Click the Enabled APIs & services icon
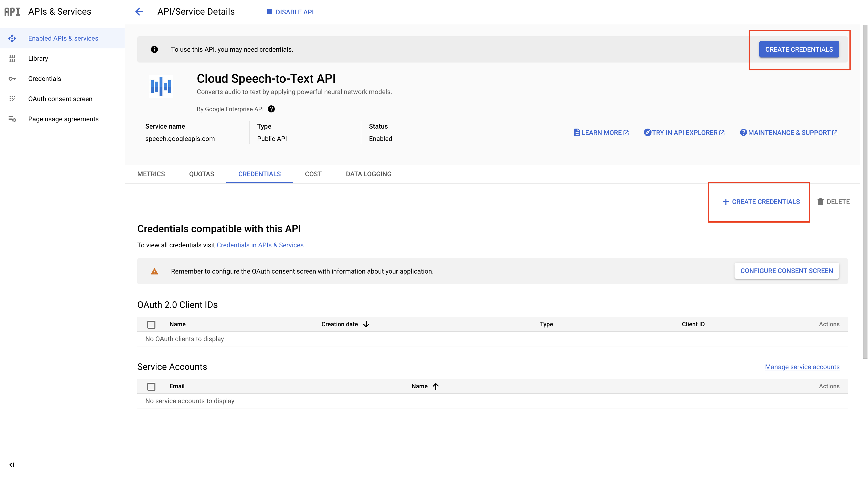This screenshot has width=868, height=477. (12, 38)
